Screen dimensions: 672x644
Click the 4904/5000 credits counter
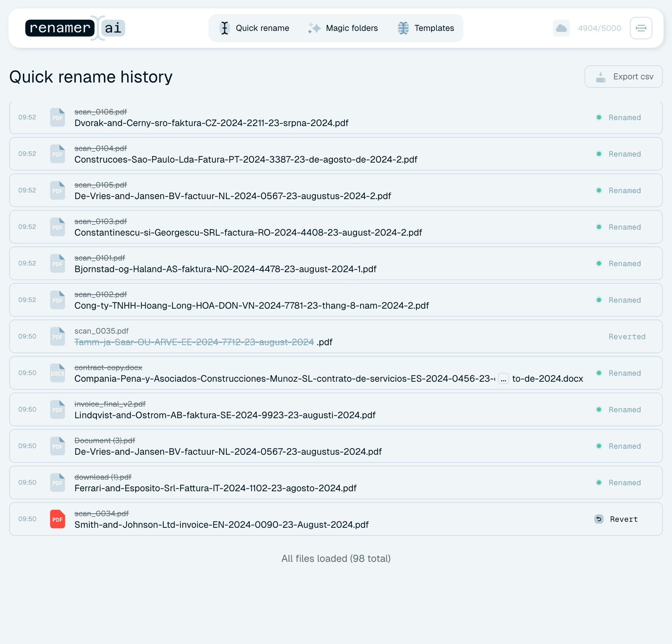(x=600, y=28)
